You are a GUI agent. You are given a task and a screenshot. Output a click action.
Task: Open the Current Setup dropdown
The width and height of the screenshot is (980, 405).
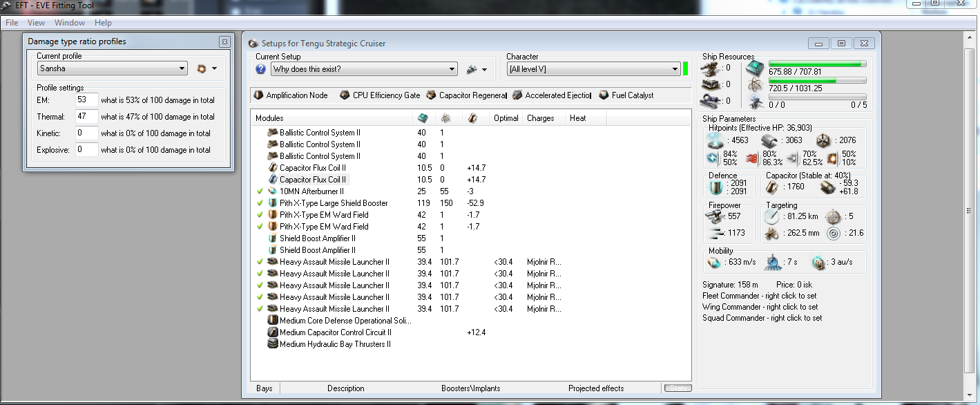click(x=364, y=69)
